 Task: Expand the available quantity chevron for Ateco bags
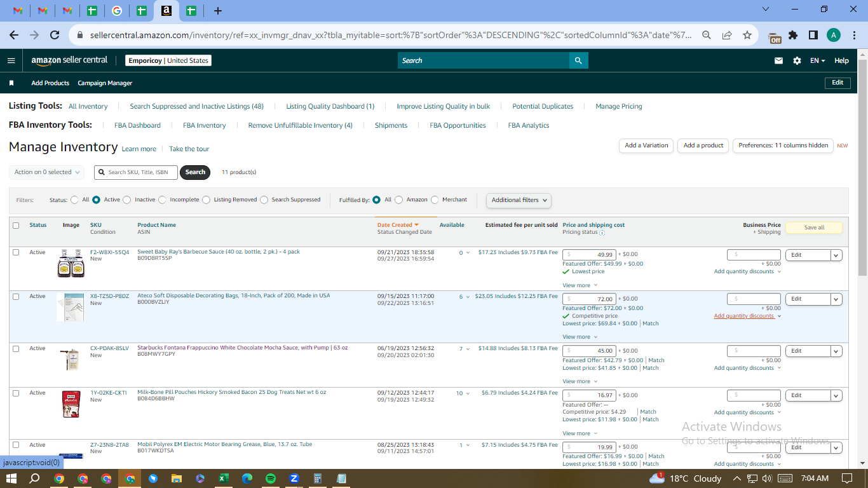(x=468, y=297)
